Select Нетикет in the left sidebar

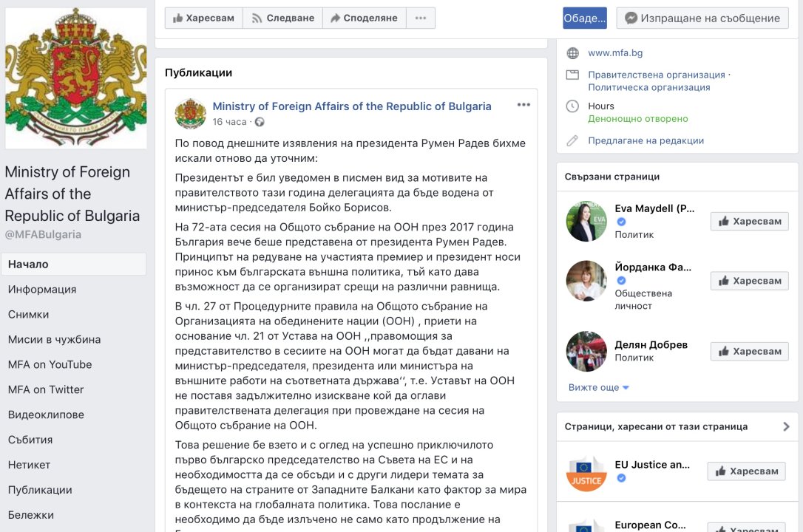(x=29, y=465)
